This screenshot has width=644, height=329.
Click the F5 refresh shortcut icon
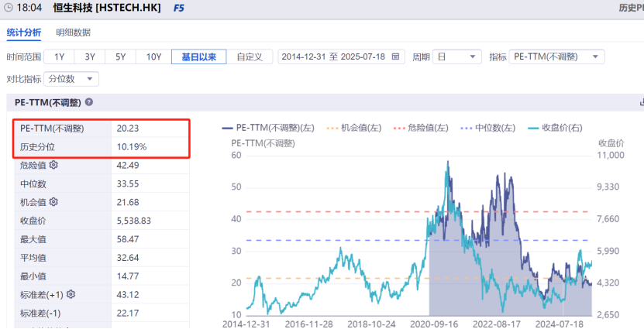point(179,8)
